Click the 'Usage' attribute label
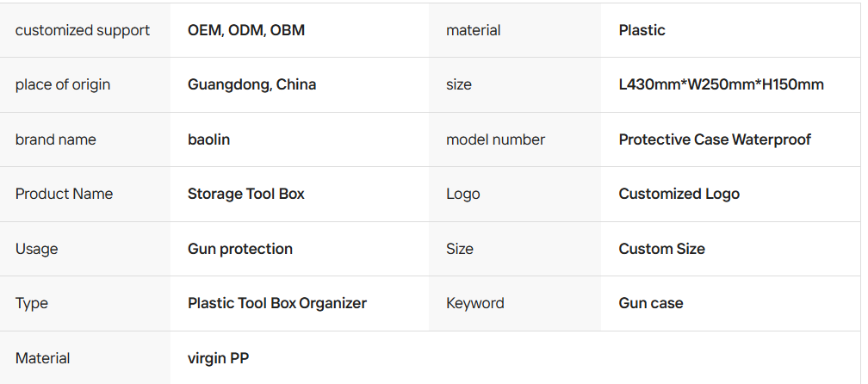 (37, 249)
